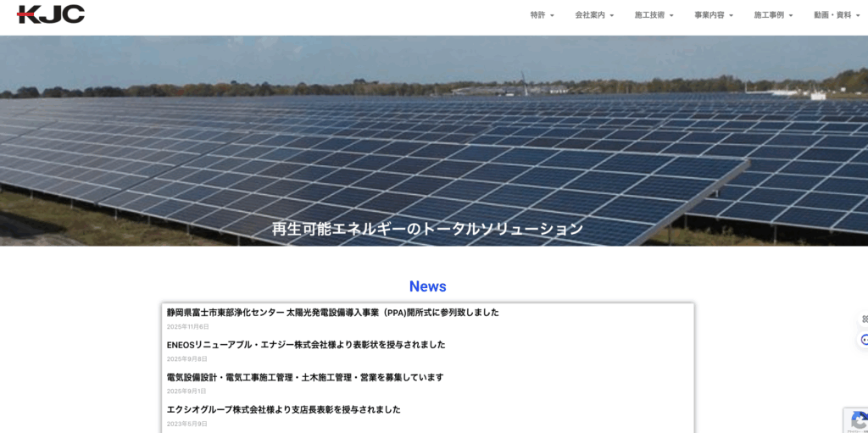This screenshot has height=433, width=868.
Task: Open the 事業内容 navigation menu
Action: [x=713, y=15]
